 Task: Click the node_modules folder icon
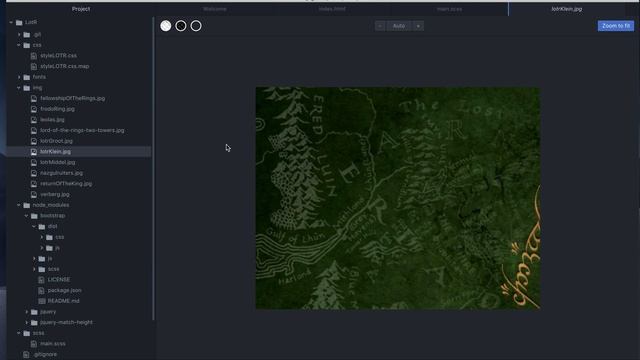[x=27, y=205]
